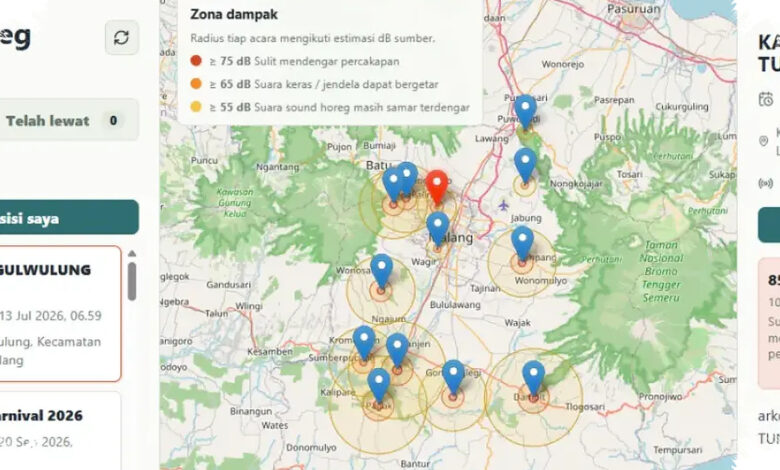Click the scroll up arrow in event list
The image size is (780, 470).
[132, 254]
